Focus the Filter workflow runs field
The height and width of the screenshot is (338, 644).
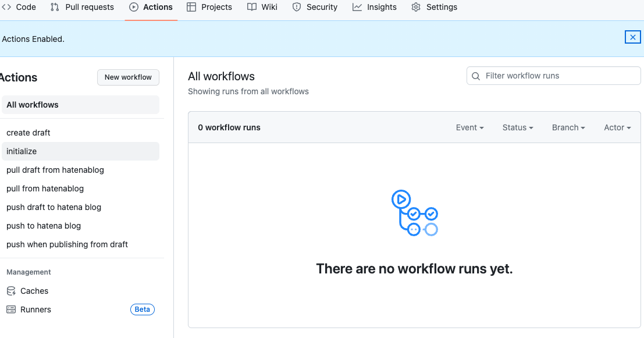(x=553, y=76)
